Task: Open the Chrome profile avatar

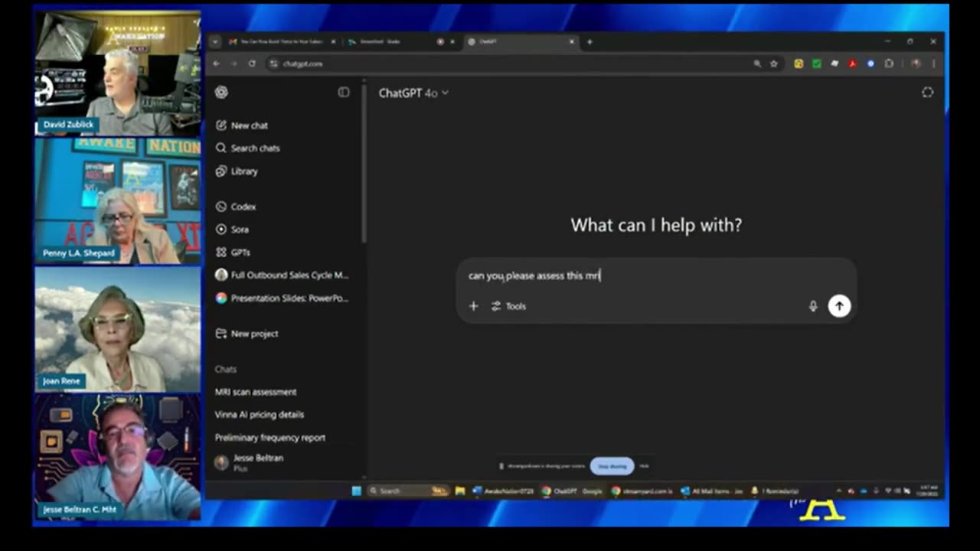Action: 916,64
